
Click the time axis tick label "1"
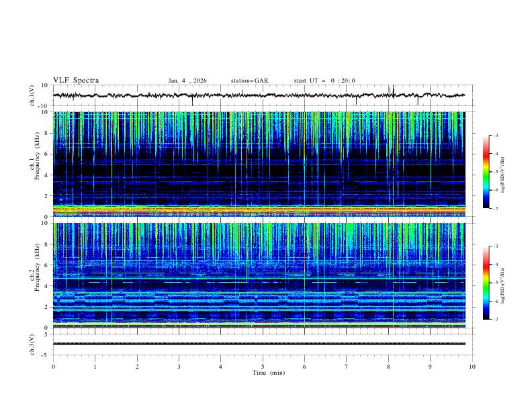[95, 367]
